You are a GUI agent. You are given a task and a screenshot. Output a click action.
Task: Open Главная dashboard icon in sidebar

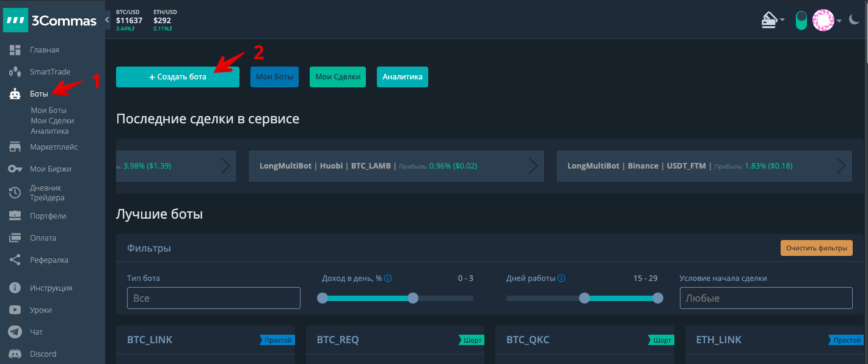[15, 50]
